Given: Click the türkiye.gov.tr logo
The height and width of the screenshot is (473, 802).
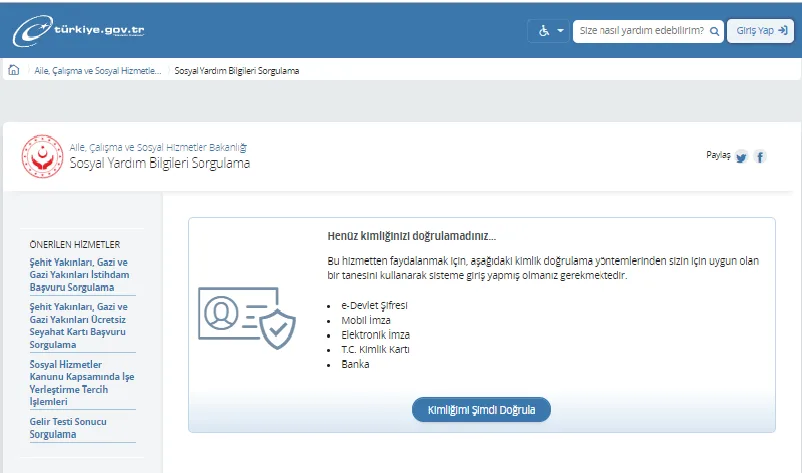Looking at the screenshot, I should (78, 31).
